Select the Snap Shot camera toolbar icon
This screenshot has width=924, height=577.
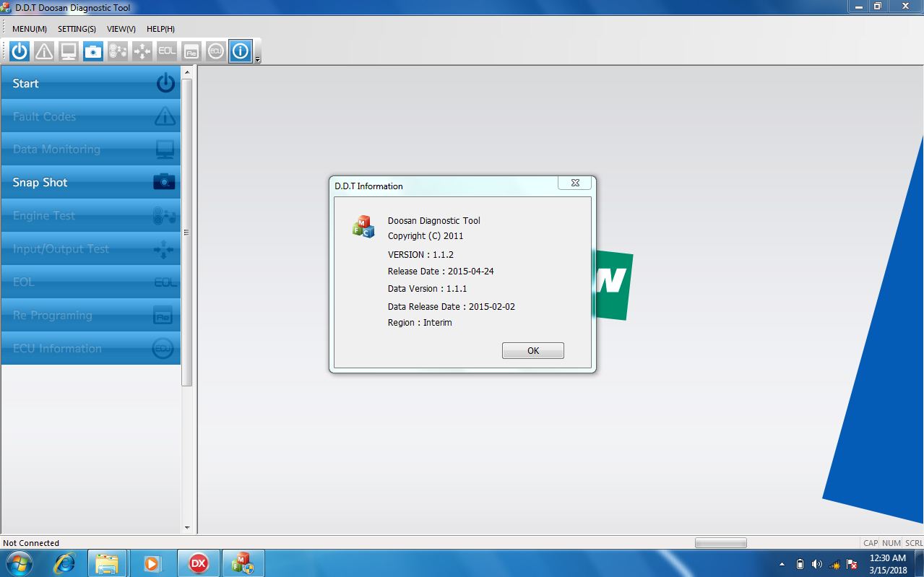click(93, 51)
